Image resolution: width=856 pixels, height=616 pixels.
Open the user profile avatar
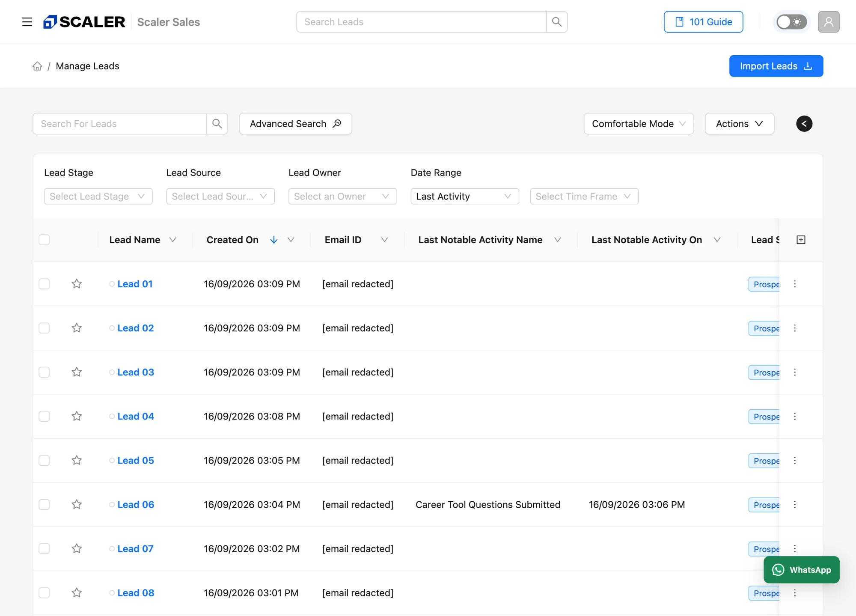829,22
